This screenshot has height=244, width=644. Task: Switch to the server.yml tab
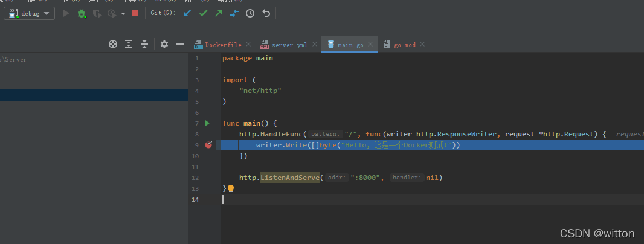coord(289,45)
